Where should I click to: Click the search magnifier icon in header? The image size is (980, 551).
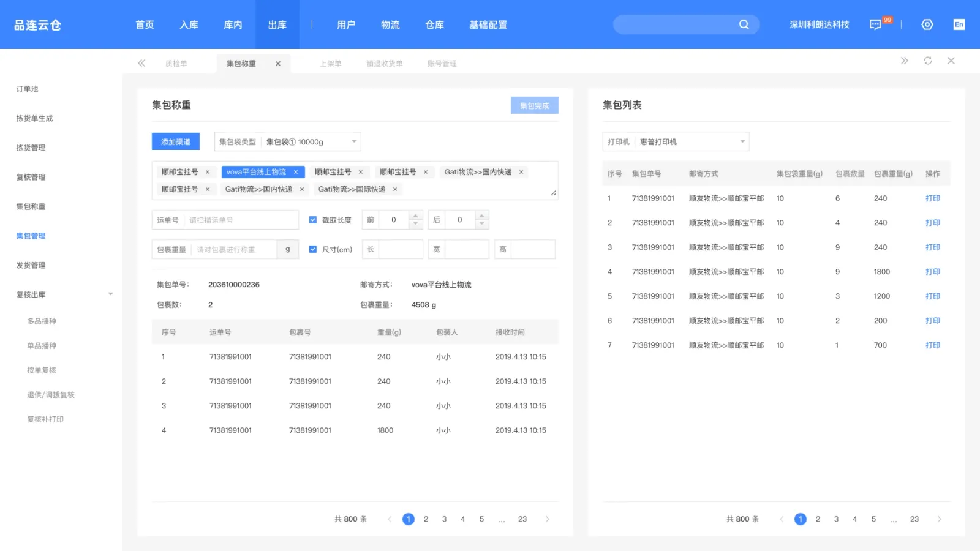coord(744,24)
